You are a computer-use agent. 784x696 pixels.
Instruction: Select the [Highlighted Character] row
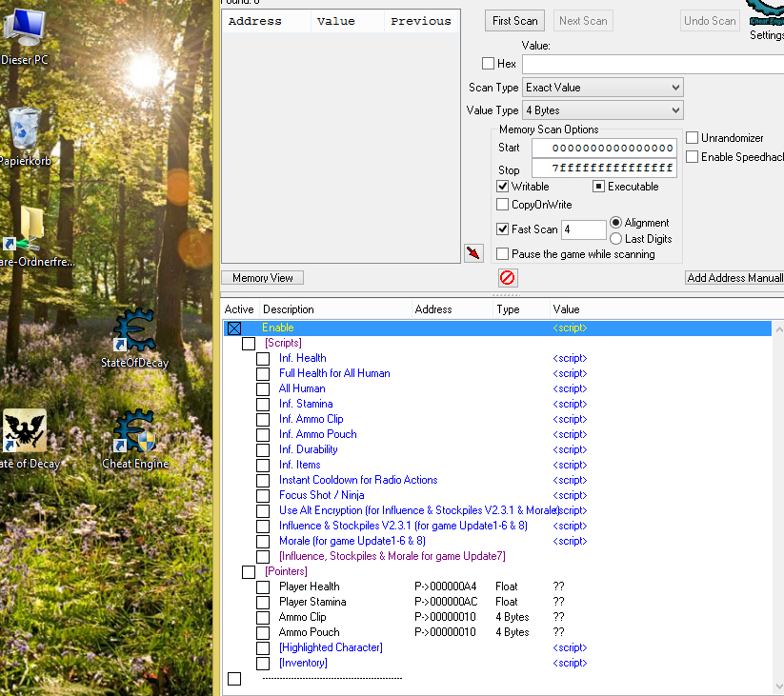[497, 647]
